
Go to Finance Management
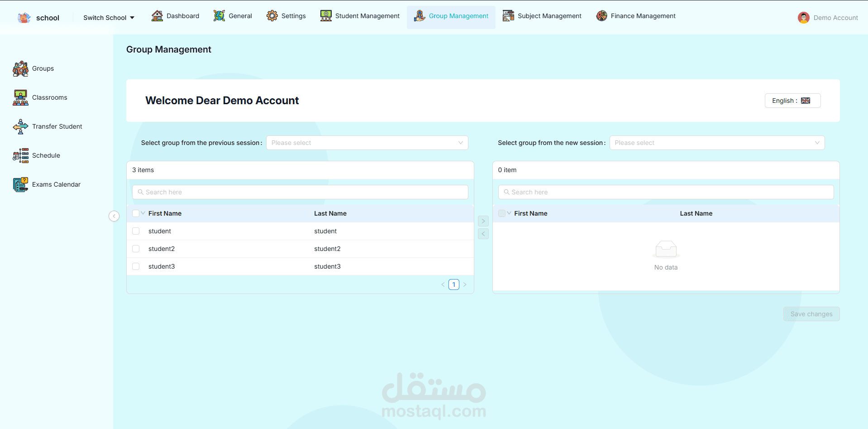point(636,16)
